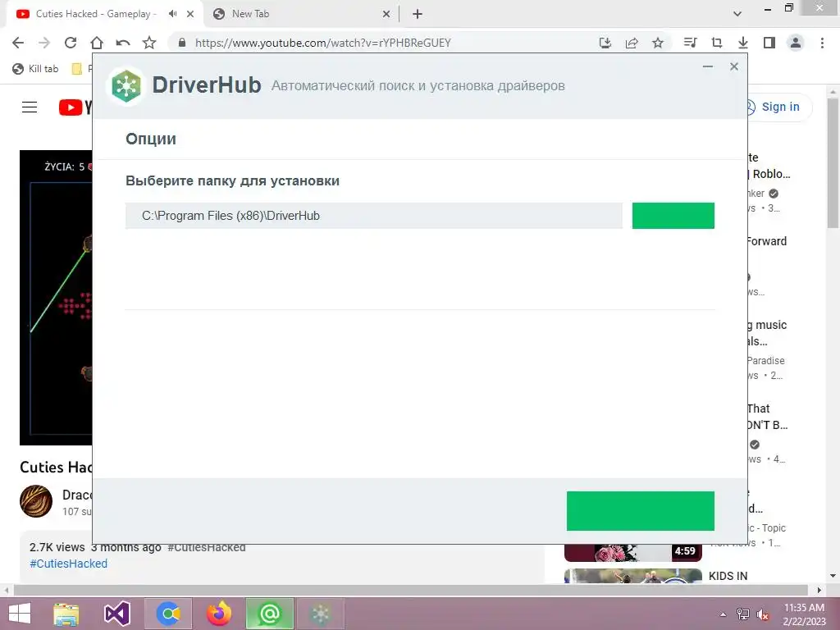
Task: Mute the Cuties Hacked tab audio icon
Action: point(172,14)
